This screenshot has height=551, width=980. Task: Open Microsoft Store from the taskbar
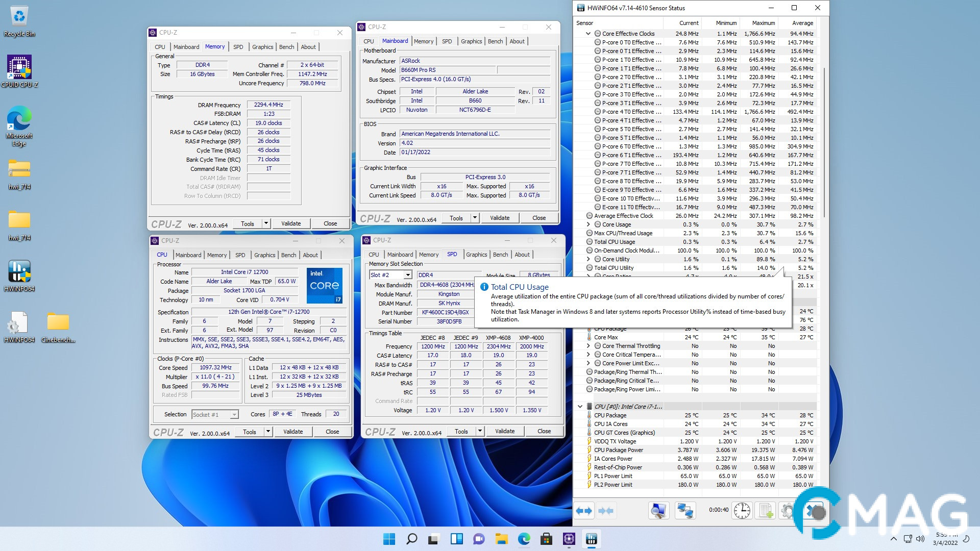[546, 539]
